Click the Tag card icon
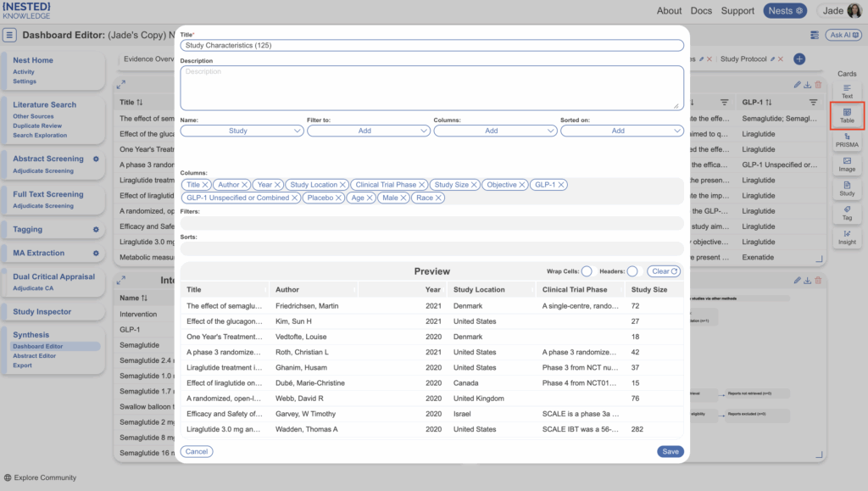Viewport: 868px width, 491px height. [x=847, y=213]
